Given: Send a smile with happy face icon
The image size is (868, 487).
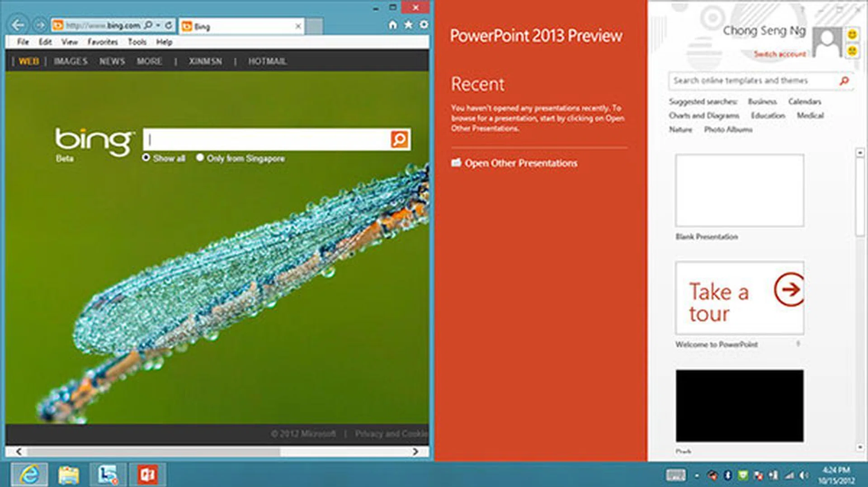Looking at the screenshot, I should (852, 34).
